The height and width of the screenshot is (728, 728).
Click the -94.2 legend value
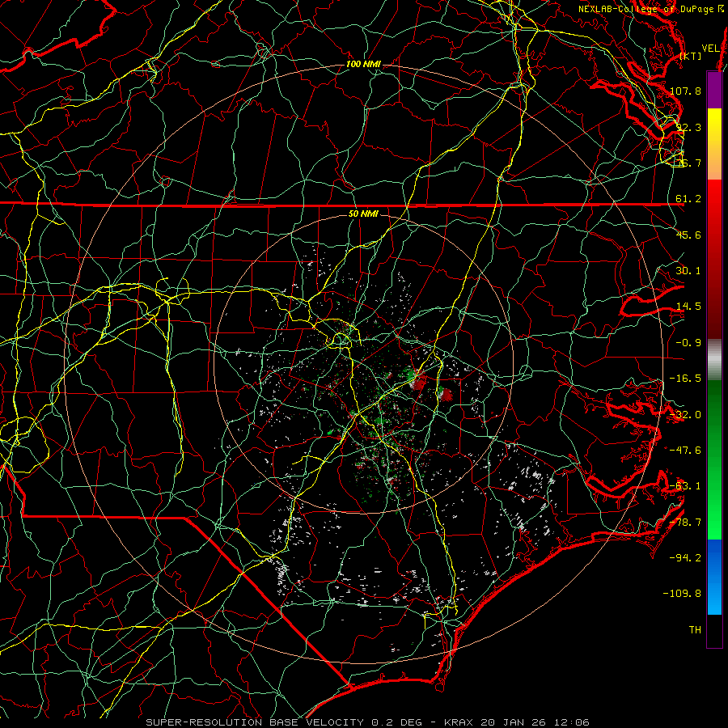click(x=685, y=558)
